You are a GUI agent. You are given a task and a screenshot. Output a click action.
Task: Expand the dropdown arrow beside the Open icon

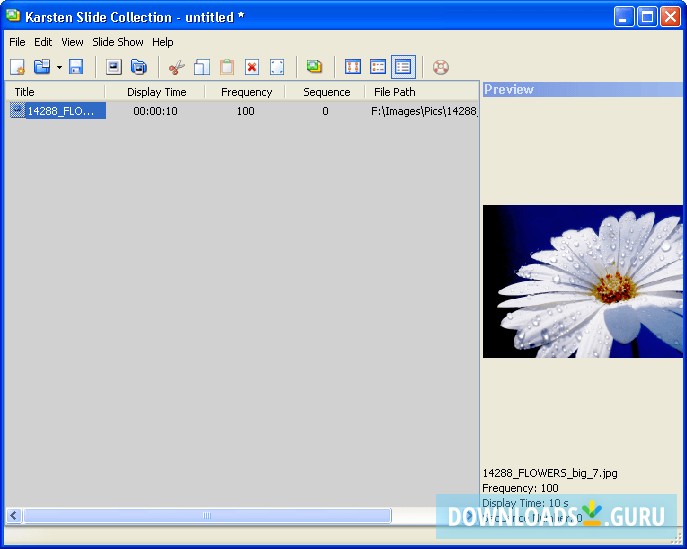[x=59, y=68]
